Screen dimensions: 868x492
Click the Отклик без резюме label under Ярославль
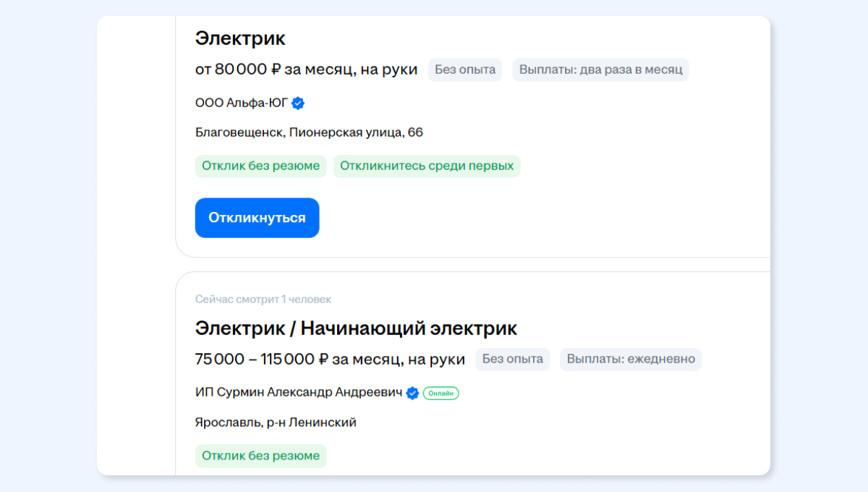tap(260, 455)
